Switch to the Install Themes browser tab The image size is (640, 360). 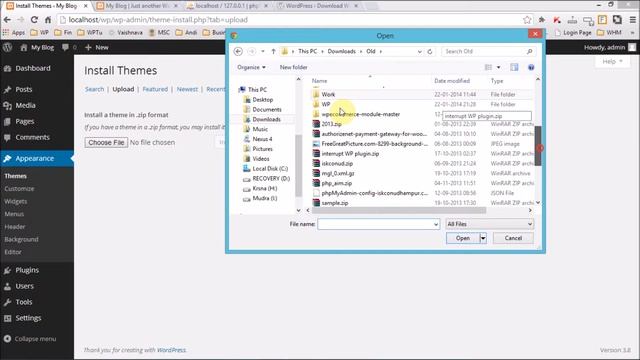pyautogui.click(x=47, y=6)
